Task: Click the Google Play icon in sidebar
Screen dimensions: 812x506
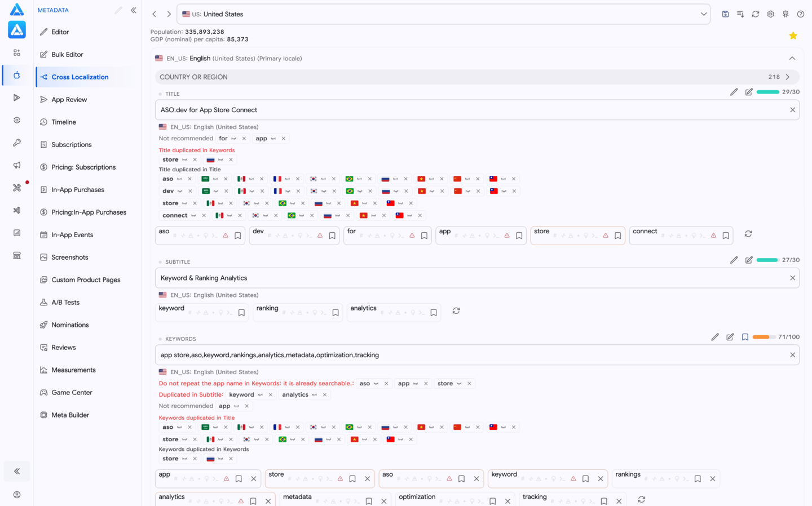Action: pyautogui.click(x=17, y=97)
